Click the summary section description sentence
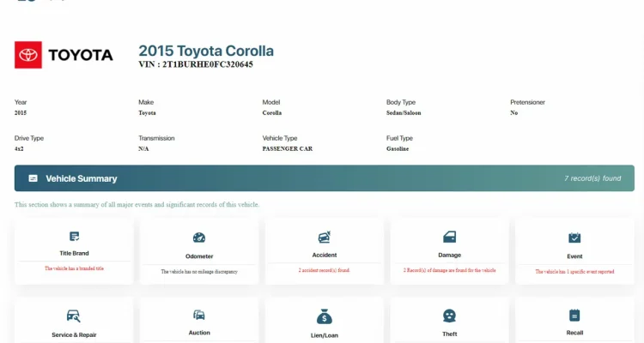The width and height of the screenshot is (644, 343). click(x=137, y=204)
